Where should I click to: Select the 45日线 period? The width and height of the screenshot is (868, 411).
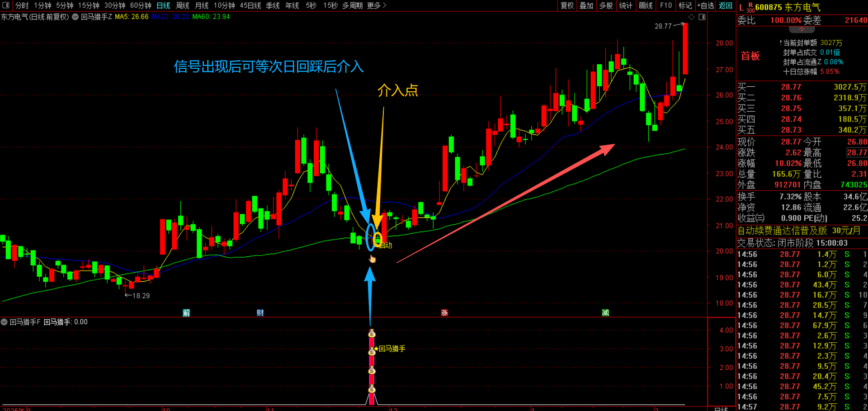tap(250, 5)
